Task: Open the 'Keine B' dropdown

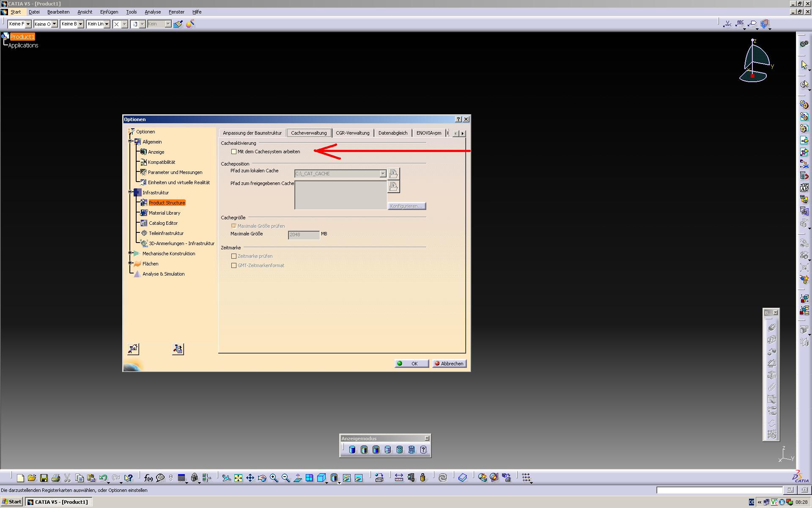Action: click(x=80, y=24)
